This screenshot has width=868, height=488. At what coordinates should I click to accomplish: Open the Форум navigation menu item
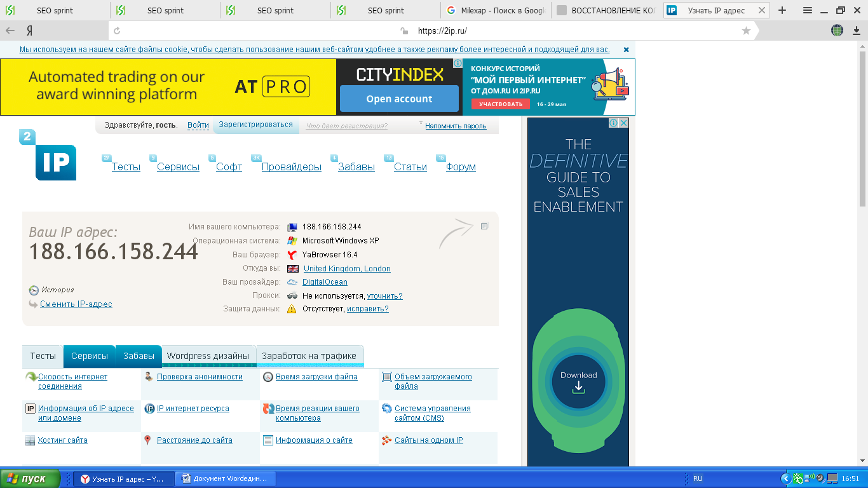[x=461, y=167]
